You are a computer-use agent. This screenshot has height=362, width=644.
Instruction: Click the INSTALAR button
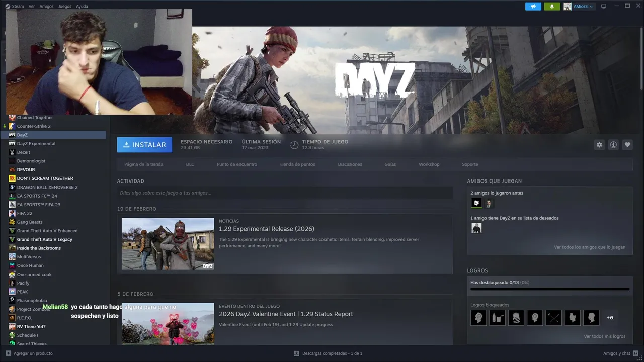coord(144,145)
